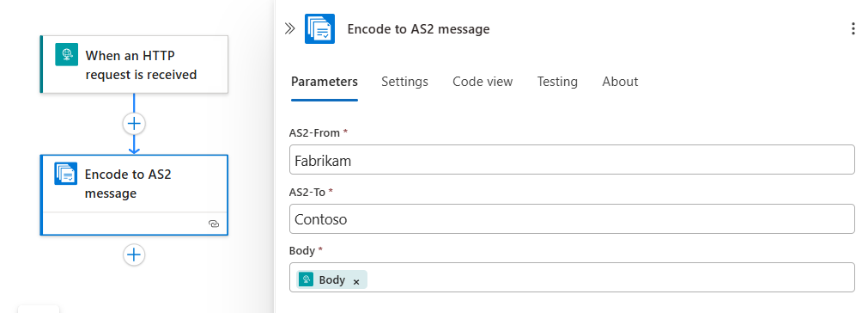Viewport: 868px width, 313px height.
Task: Go to the Testing tab
Action: tap(557, 82)
